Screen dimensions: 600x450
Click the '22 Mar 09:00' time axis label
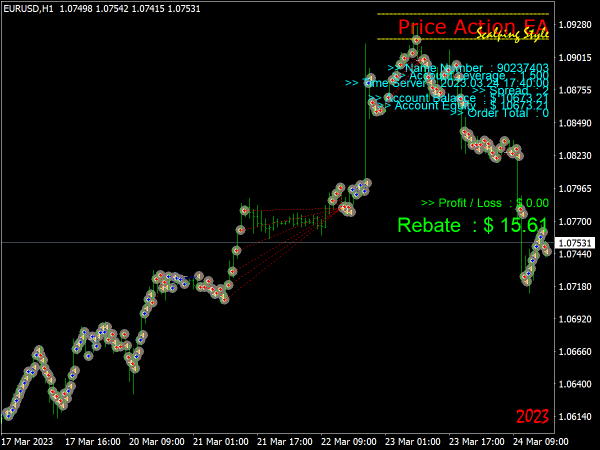[349, 442]
